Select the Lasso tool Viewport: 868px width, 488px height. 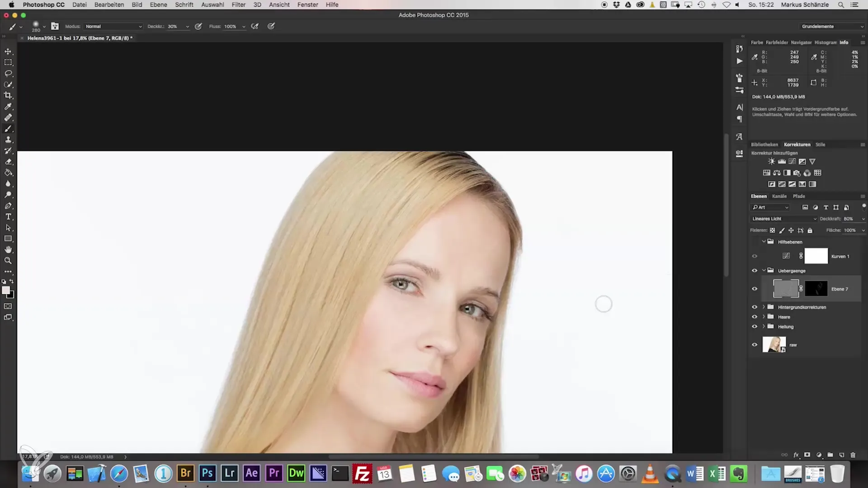[x=8, y=73]
